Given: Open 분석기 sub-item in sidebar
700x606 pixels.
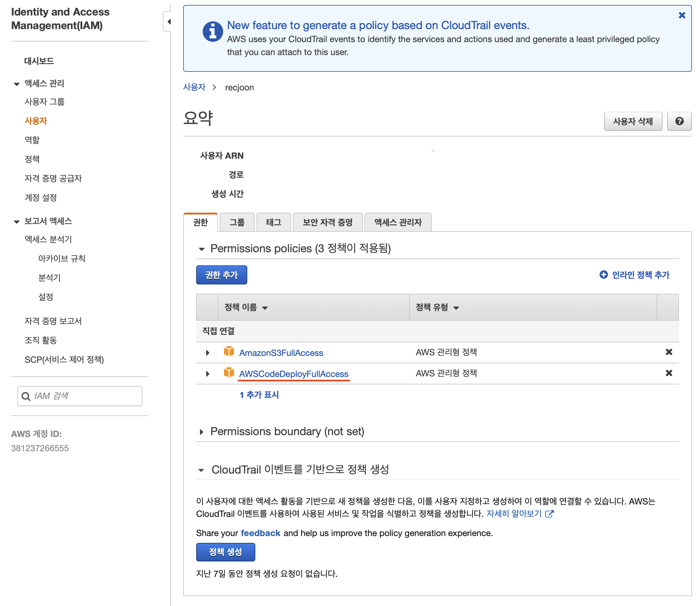Looking at the screenshot, I should (x=50, y=278).
